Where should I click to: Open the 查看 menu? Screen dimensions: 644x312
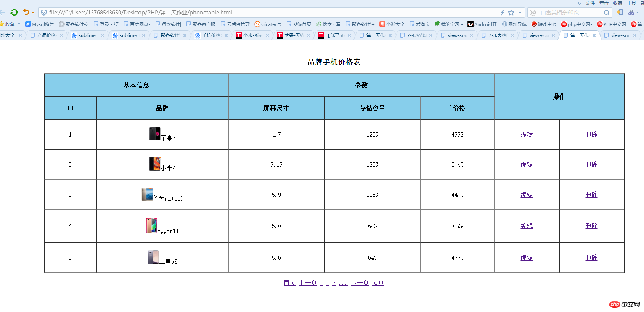(x=604, y=3)
